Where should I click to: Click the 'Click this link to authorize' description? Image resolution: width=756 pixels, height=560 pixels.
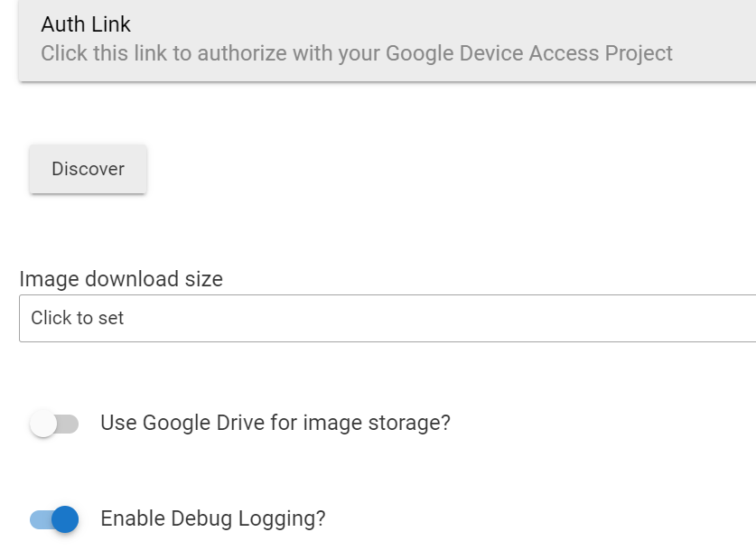(x=356, y=53)
